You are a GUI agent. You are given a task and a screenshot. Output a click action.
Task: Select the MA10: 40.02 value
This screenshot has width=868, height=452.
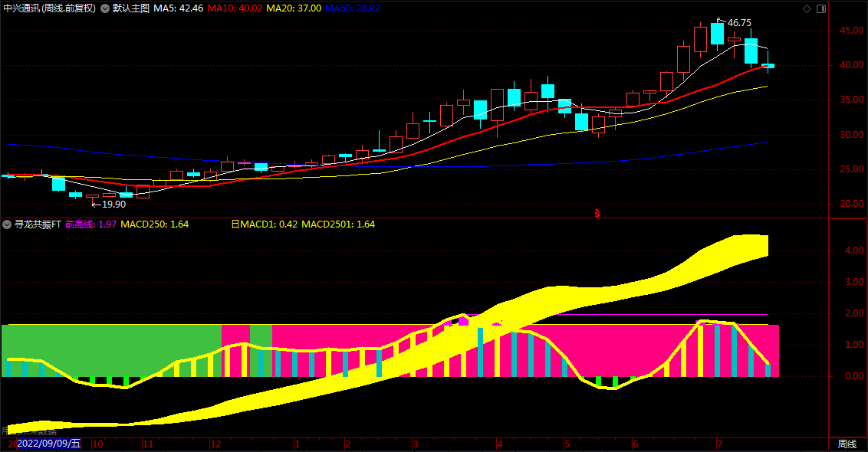(235, 8)
